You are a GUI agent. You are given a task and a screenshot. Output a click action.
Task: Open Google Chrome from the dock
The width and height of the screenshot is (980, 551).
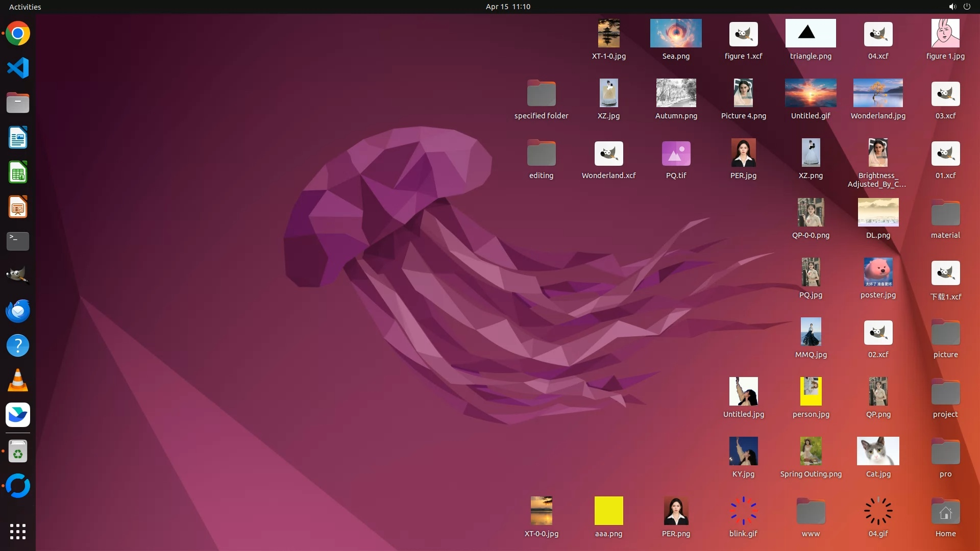click(x=18, y=34)
